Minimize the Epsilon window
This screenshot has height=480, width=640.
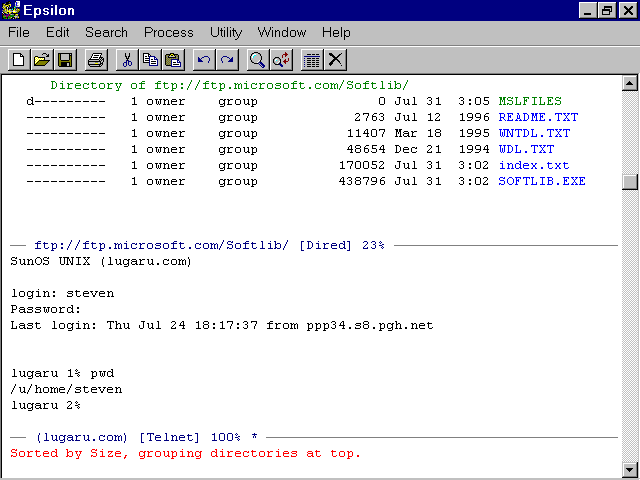(x=588, y=10)
